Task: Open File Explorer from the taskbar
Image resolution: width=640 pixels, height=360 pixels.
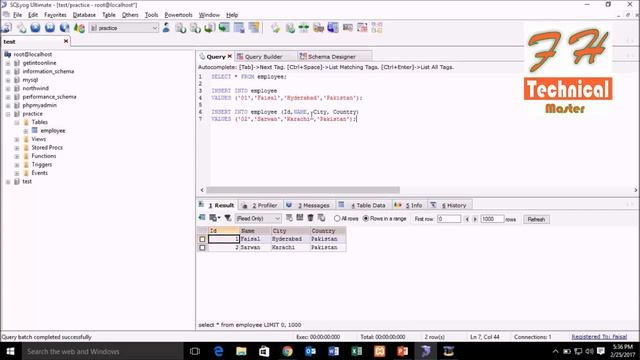Action: (x=241, y=351)
